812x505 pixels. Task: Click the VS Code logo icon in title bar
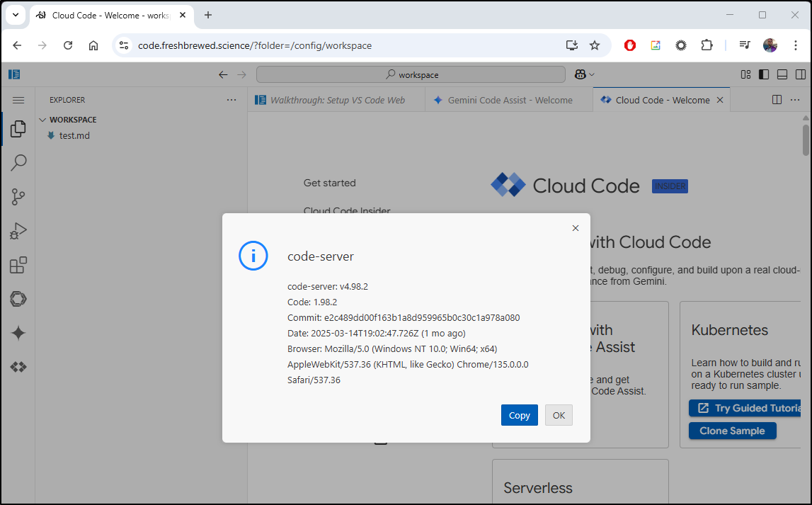coord(14,74)
